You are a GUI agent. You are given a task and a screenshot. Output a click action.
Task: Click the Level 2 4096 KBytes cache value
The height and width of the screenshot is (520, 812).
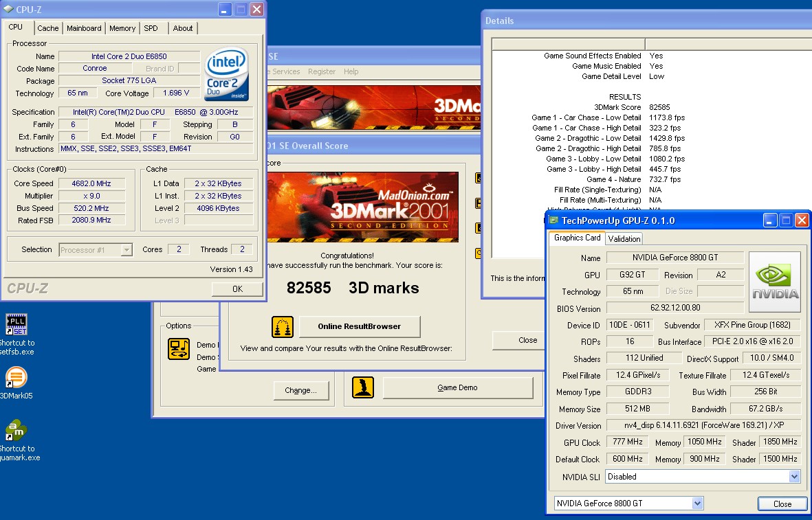click(x=219, y=208)
